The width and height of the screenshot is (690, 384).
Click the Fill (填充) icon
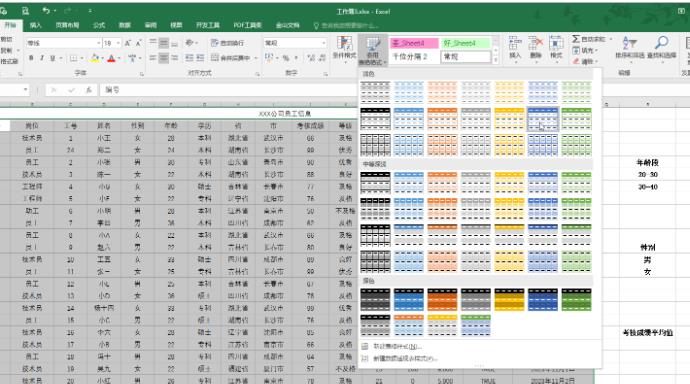tap(576, 51)
